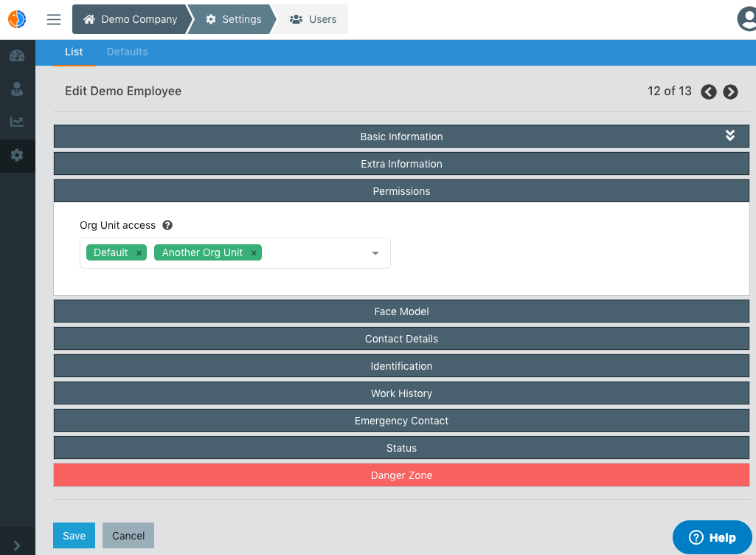Image resolution: width=756 pixels, height=555 pixels.
Task: Save the employee changes
Action: pyautogui.click(x=74, y=536)
